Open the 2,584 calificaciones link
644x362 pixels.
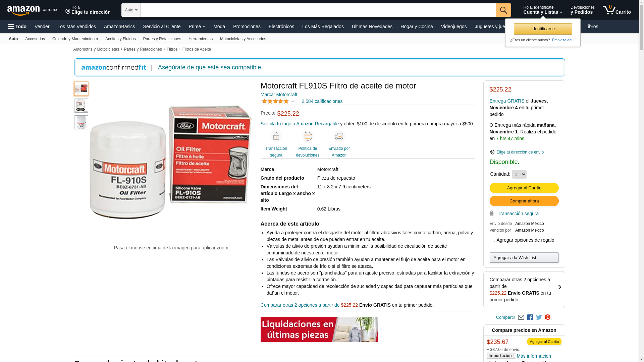[322, 101]
